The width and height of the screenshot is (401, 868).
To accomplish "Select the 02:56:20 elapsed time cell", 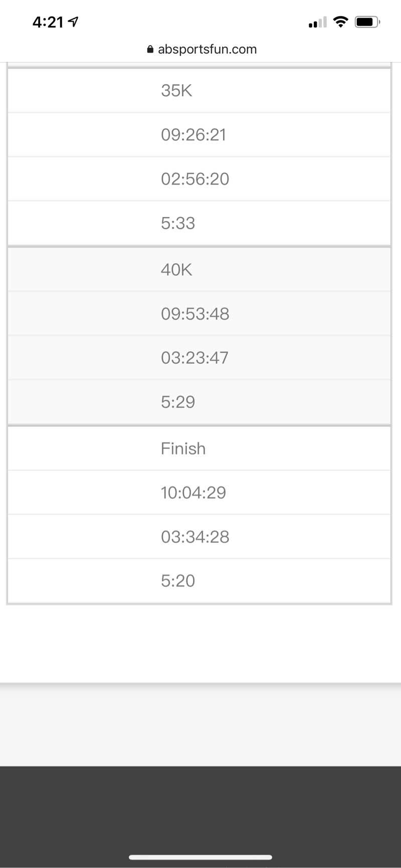I will click(x=195, y=179).
